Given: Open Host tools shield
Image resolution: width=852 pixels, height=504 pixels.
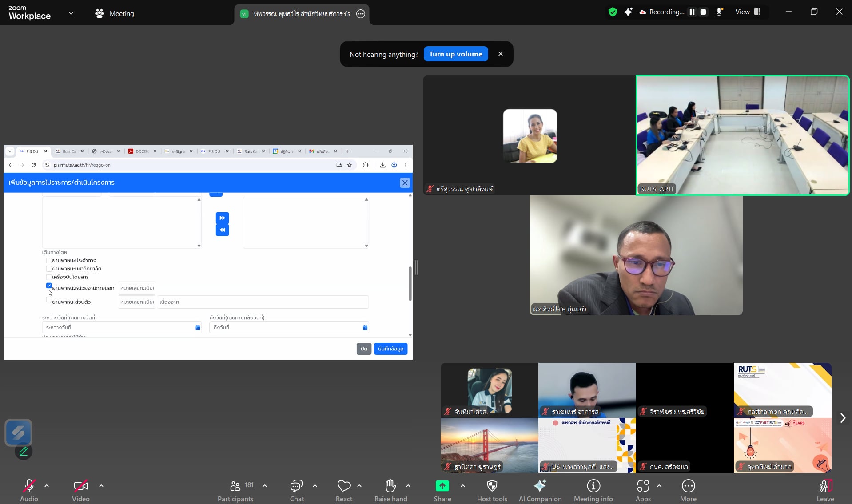Looking at the screenshot, I should pos(492,490).
